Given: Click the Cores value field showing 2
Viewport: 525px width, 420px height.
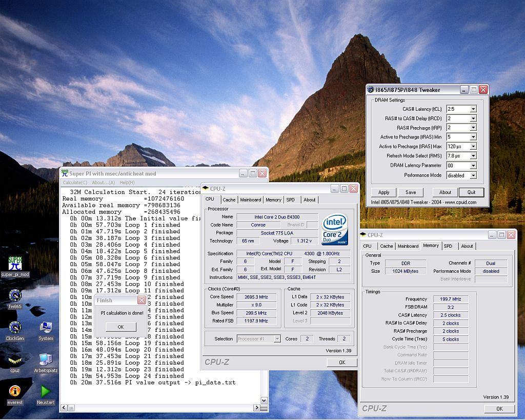Looking at the screenshot, I should 307,339.
